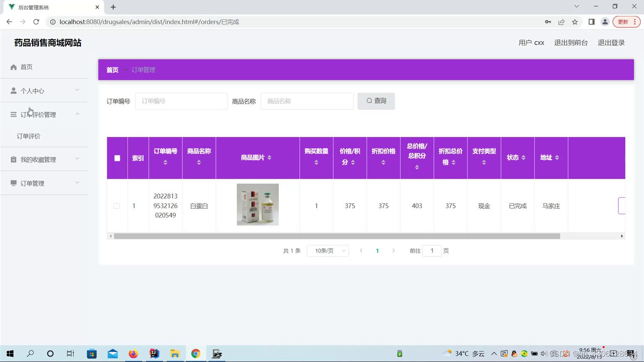Click the 退出登录 link
Viewport: 644px width, 362px height.
coord(611,43)
